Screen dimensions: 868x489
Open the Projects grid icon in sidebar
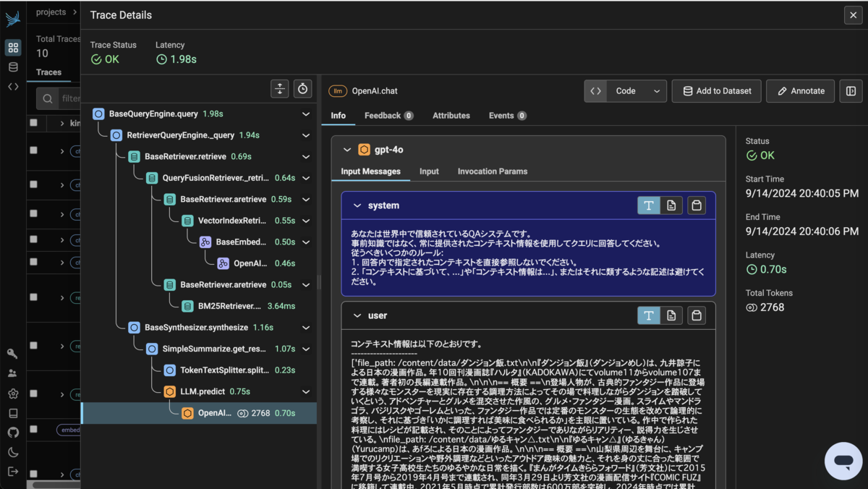pos(13,48)
